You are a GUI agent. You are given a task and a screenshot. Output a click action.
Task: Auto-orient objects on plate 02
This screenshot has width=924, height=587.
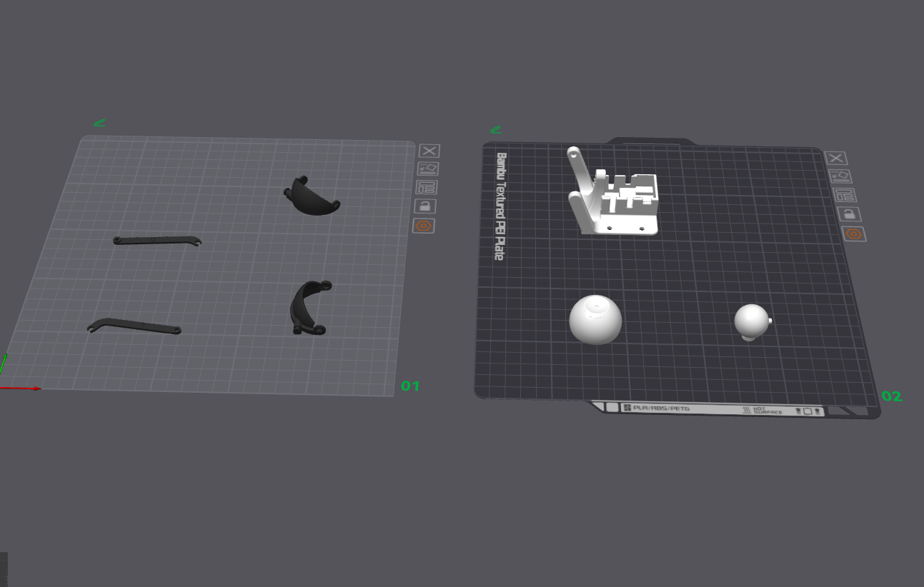[840, 176]
